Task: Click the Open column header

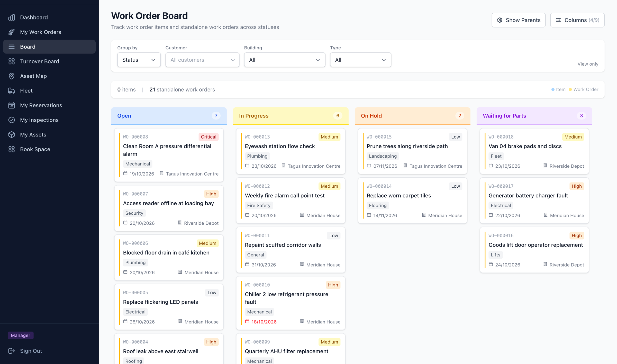Action: click(x=169, y=116)
